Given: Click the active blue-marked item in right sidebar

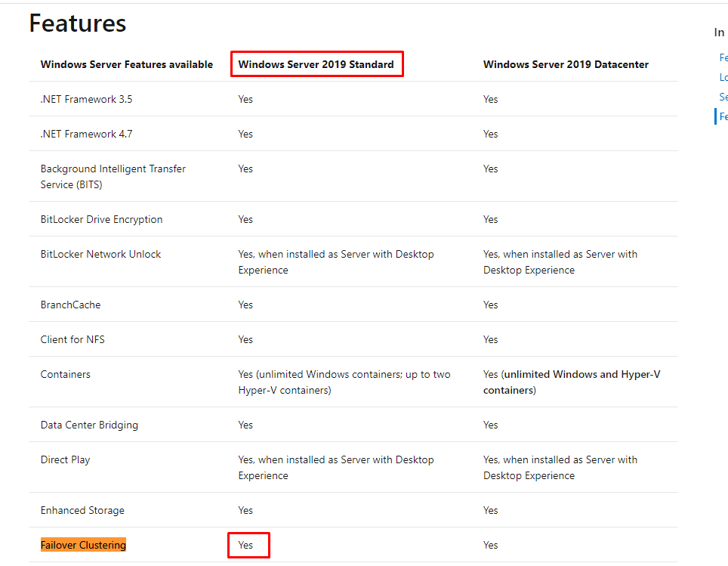Looking at the screenshot, I should click(x=723, y=116).
